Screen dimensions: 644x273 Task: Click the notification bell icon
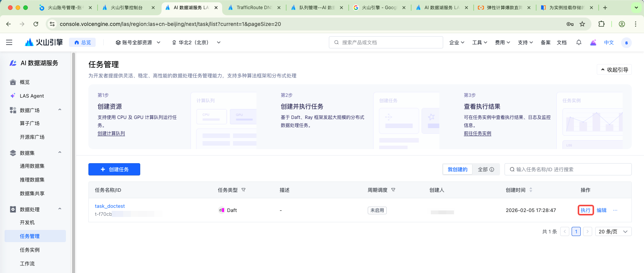[x=578, y=42]
